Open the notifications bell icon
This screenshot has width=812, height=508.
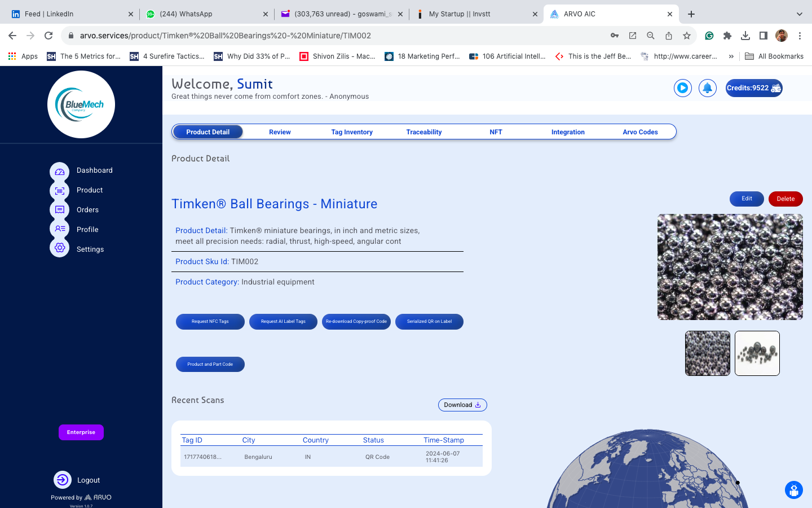coord(708,88)
